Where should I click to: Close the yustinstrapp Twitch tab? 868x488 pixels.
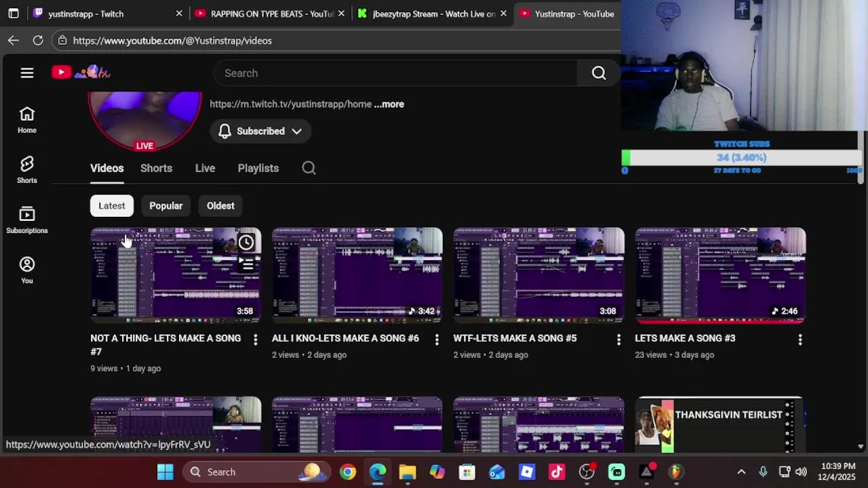click(x=179, y=14)
